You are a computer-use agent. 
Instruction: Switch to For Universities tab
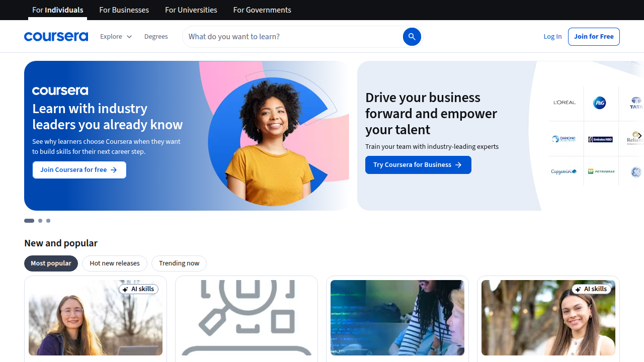click(191, 10)
